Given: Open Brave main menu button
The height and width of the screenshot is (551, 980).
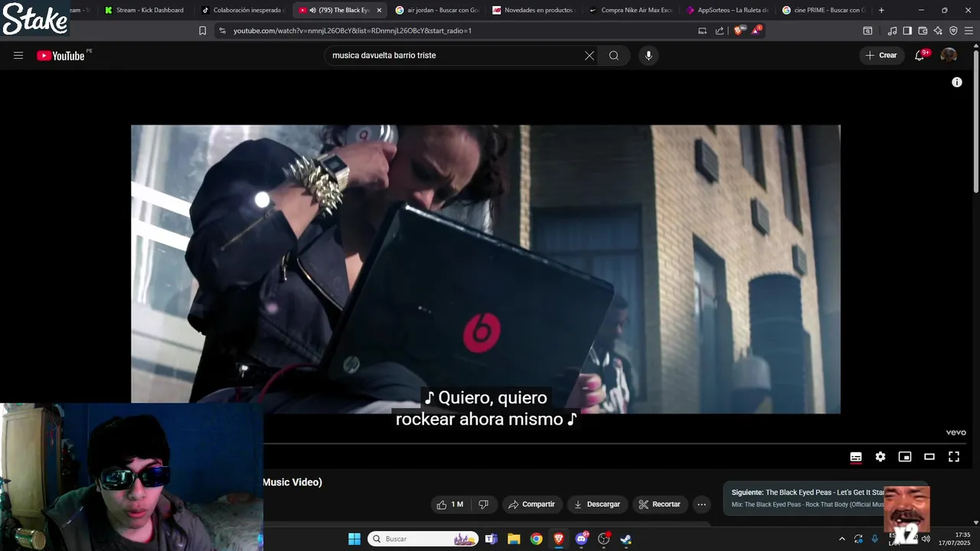Looking at the screenshot, I should pos(969,31).
